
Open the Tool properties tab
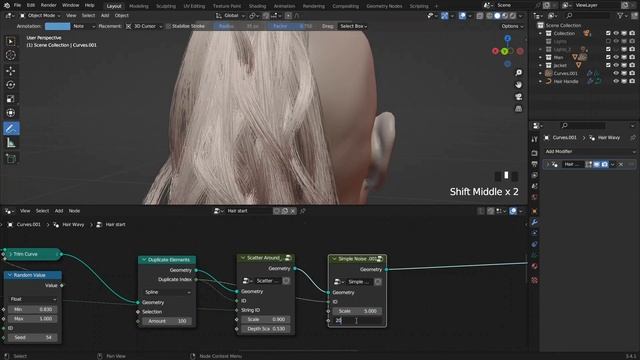pos(534,139)
